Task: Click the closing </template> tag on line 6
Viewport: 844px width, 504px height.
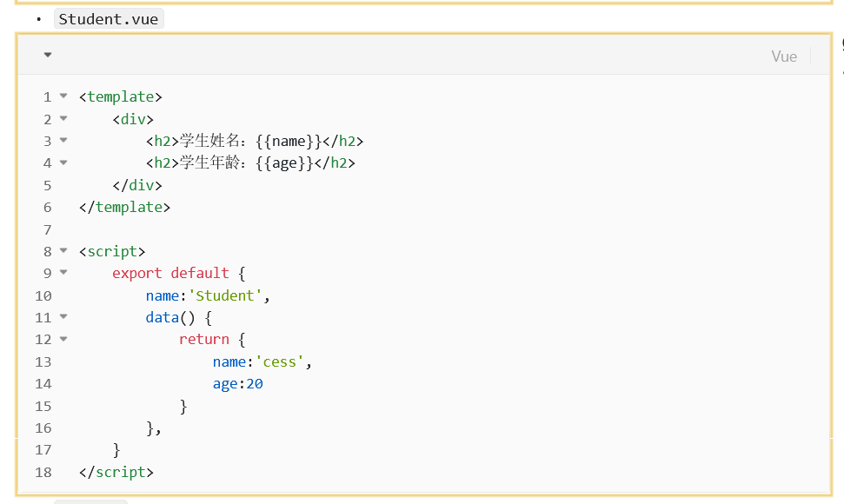Action: 124,207
